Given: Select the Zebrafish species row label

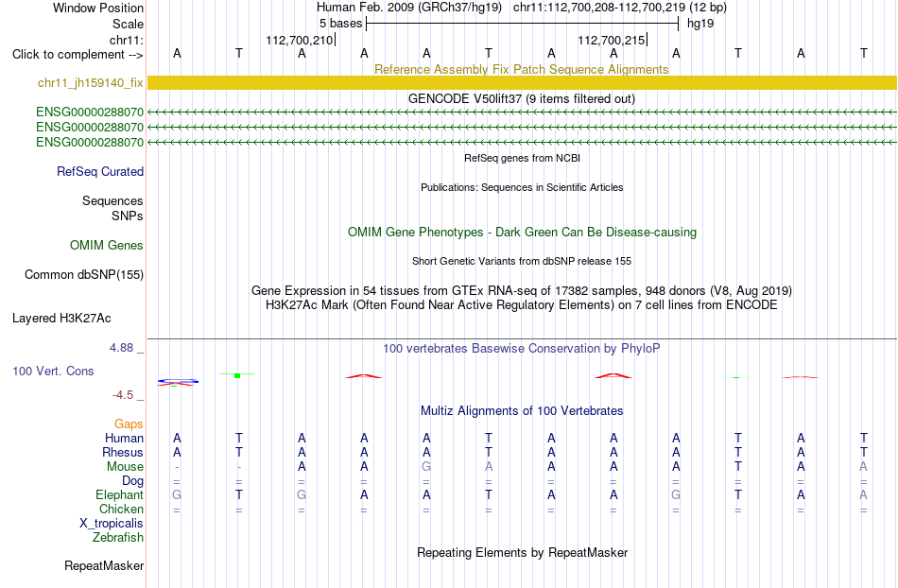Looking at the screenshot, I should (118, 537).
